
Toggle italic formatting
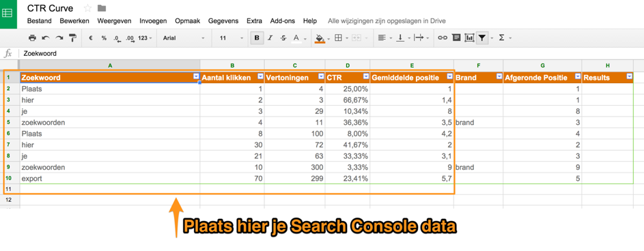tap(270, 38)
